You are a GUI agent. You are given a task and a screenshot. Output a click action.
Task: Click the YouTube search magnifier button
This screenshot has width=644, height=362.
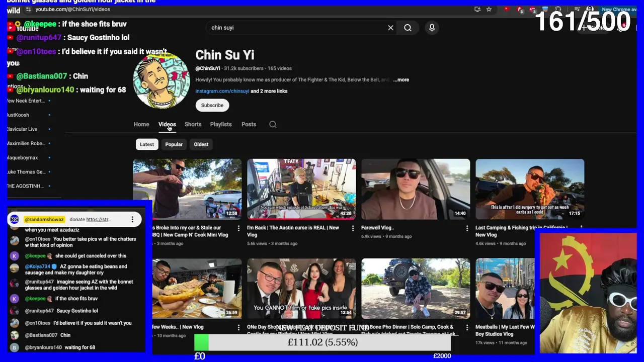click(408, 28)
